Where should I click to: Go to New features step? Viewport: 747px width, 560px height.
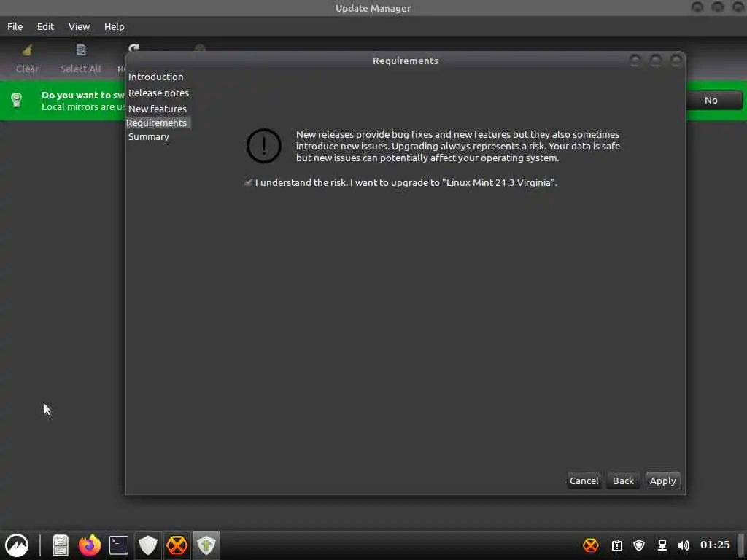coord(158,109)
